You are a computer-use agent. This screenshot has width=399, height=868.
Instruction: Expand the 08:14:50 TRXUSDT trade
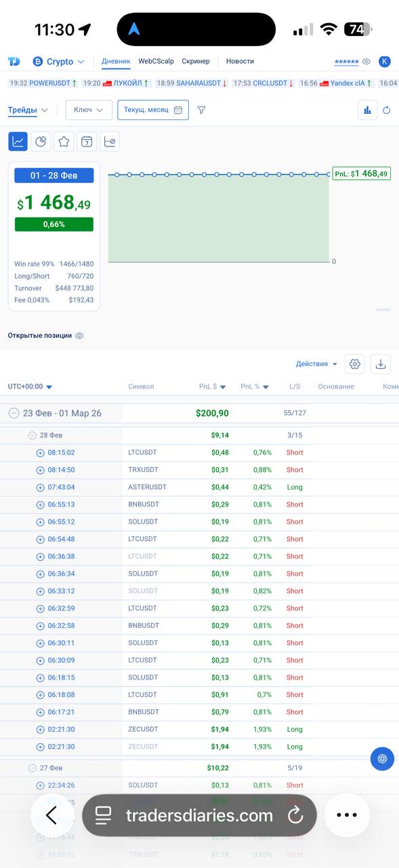[40, 470]
